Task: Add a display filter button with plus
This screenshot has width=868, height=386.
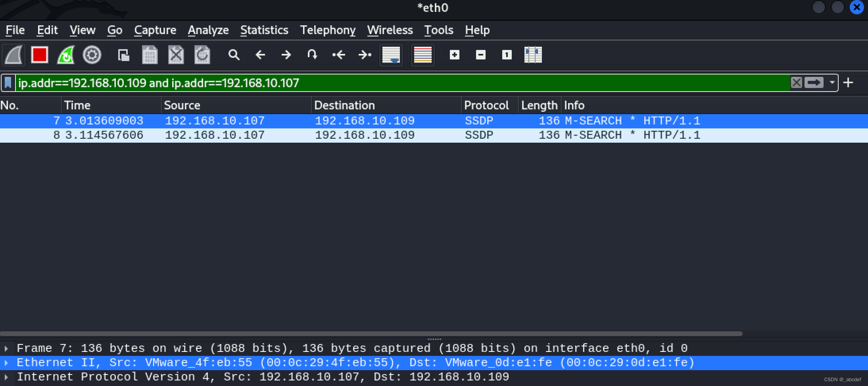Action: pos(848,83)
